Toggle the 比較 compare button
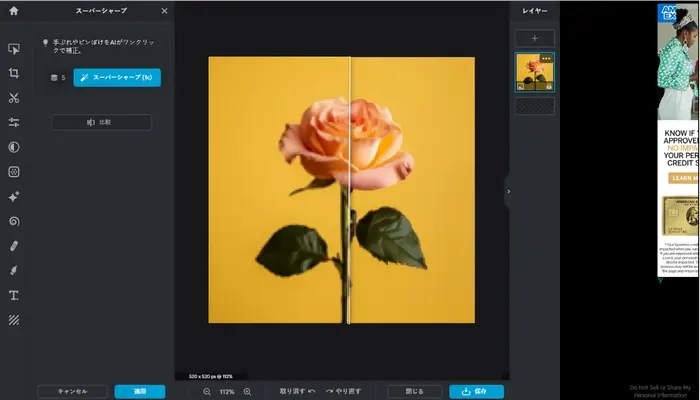Viewport: 700px width, 400px height. [101, 122]
